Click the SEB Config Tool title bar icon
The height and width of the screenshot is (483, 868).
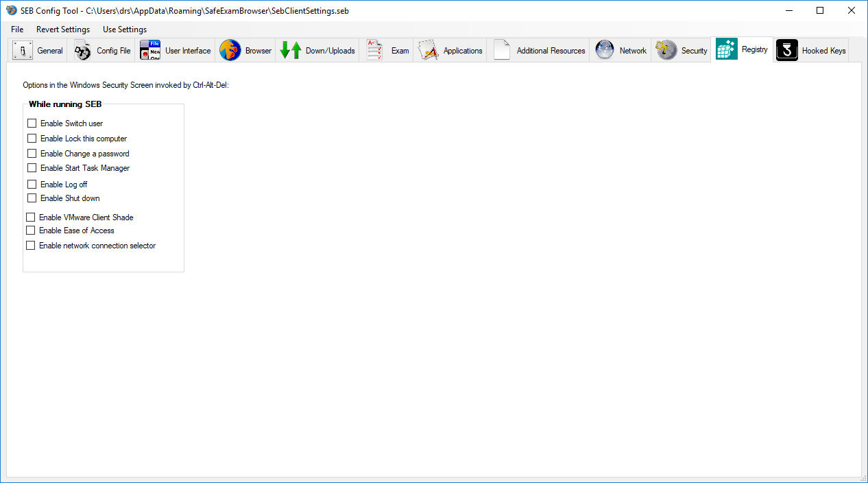click(12, 10)
